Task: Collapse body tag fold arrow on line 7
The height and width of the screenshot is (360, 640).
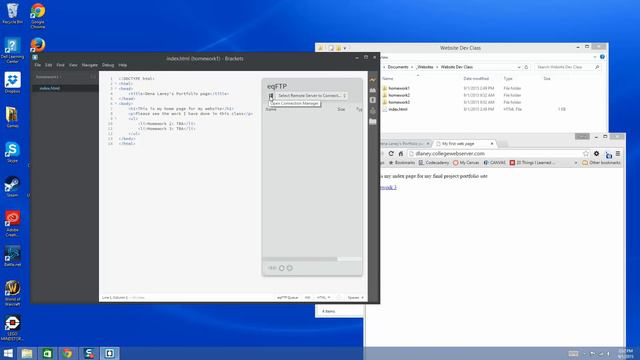Action: pyautogui.click(x=116, y=104)
